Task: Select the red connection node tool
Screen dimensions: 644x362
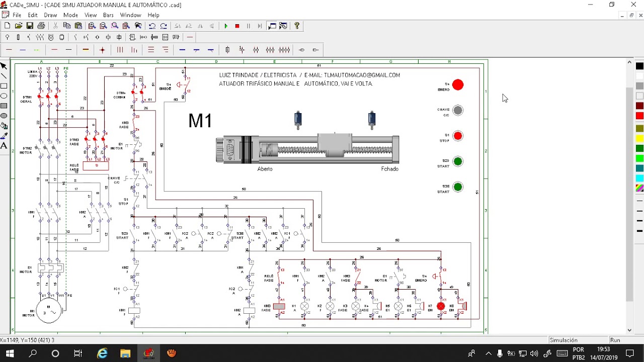Action: coord(103,50)
